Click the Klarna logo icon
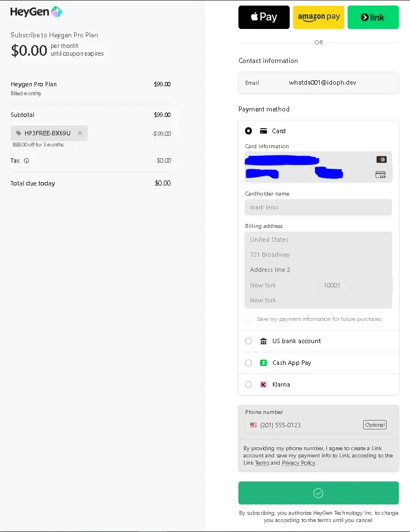This screenshot has height=532, width=410. pyautogui.click(x=263, y=384)
